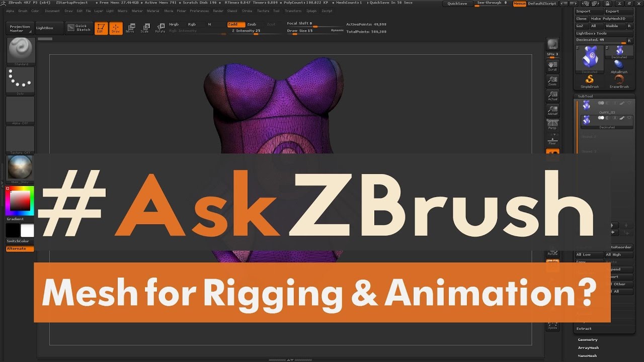Open the Texture Off selector

pos(20,140)
